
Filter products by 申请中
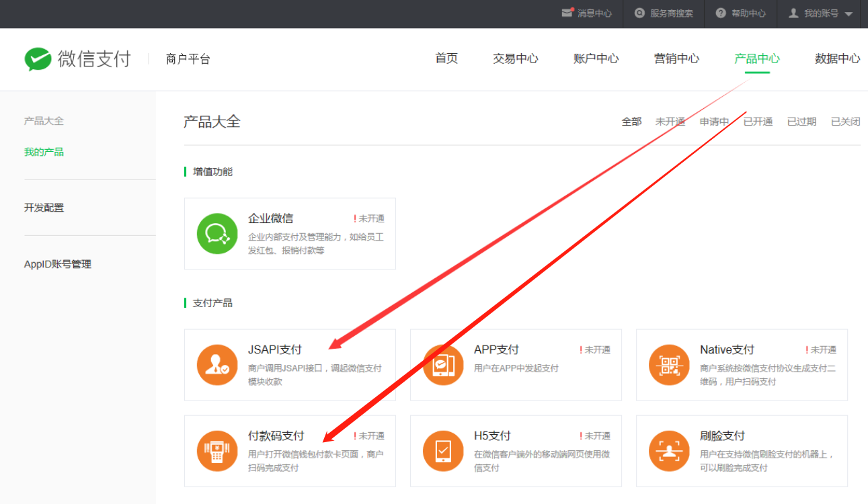point(714,122)
